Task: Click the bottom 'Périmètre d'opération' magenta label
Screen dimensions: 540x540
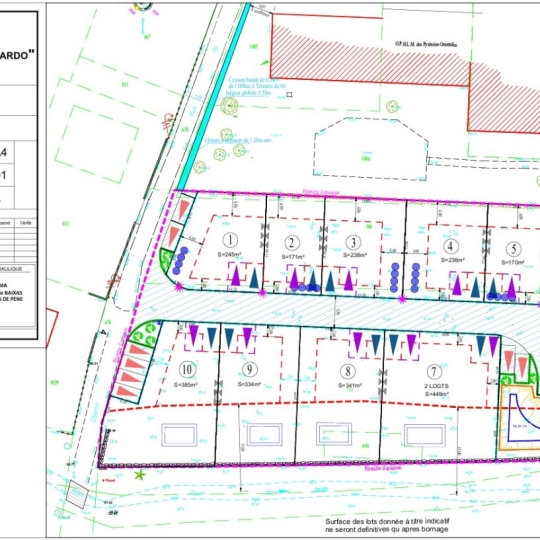Action: coord(383,468)
